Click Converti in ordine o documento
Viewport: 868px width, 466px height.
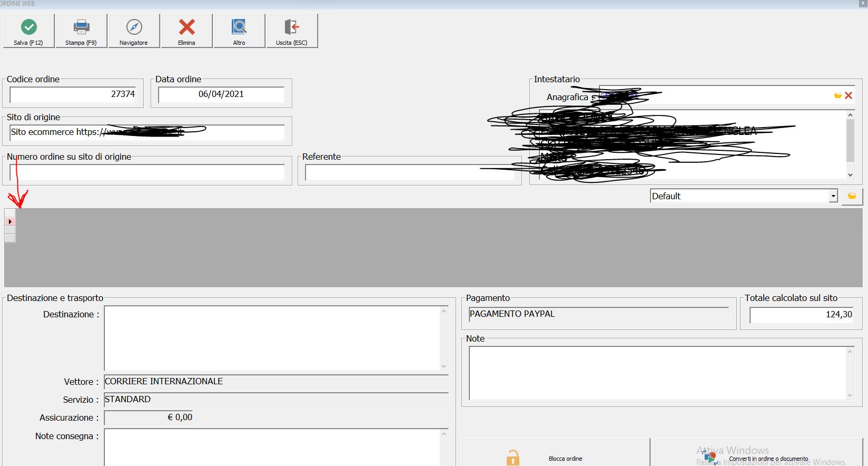pyautogui.click(x=758, y=453)
